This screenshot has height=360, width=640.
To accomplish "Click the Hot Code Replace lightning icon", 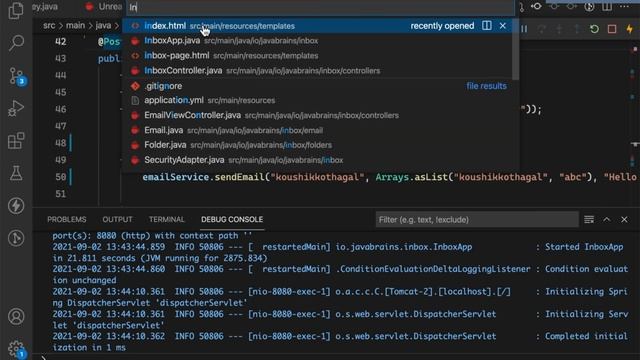I will coord(629,29).
